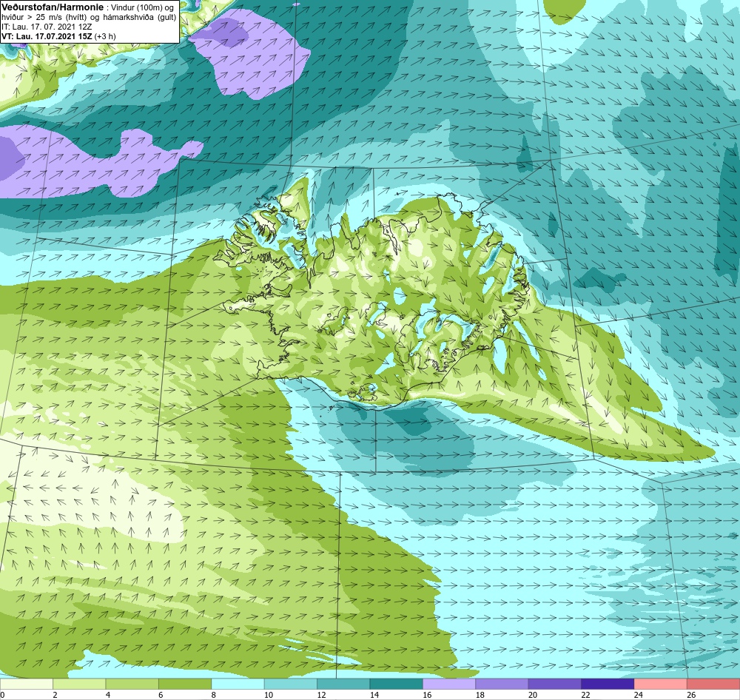Click the '24' label on the colour scale
The image size is (740, 700).
639,695
